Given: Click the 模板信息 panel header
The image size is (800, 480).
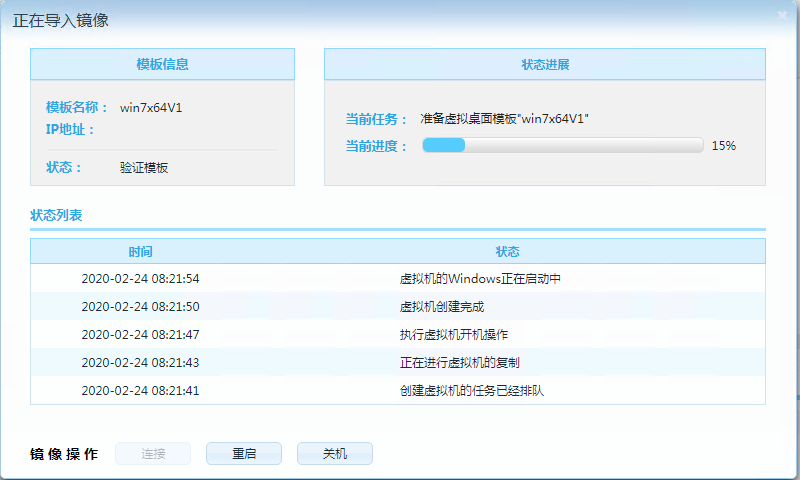Looking at the screenshot, I should click(162, 64).
